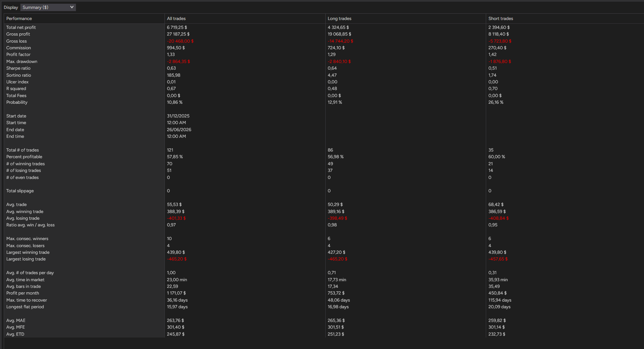644x349 pixels.
Task: Select max drawdown value -2 864,35 $
Action: click(179, 62)
